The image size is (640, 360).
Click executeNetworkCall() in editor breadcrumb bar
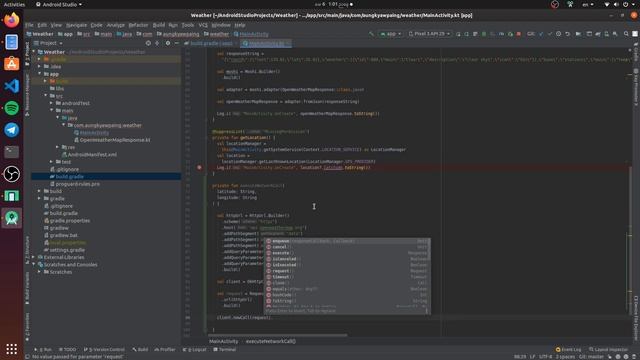tap(271, 341)
